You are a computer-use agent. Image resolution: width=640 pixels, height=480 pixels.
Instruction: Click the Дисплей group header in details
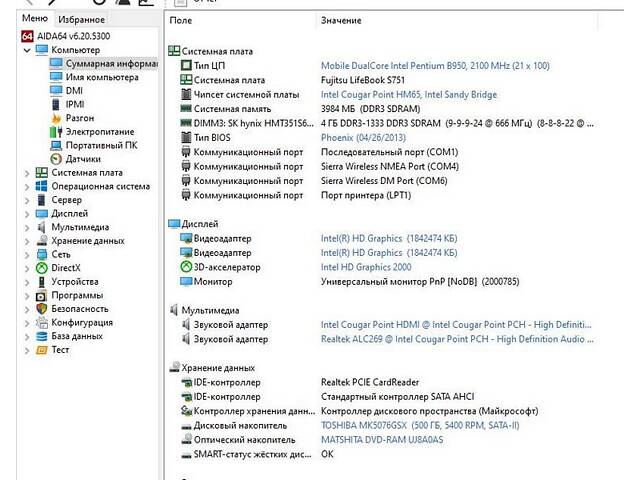pos(193,224)
